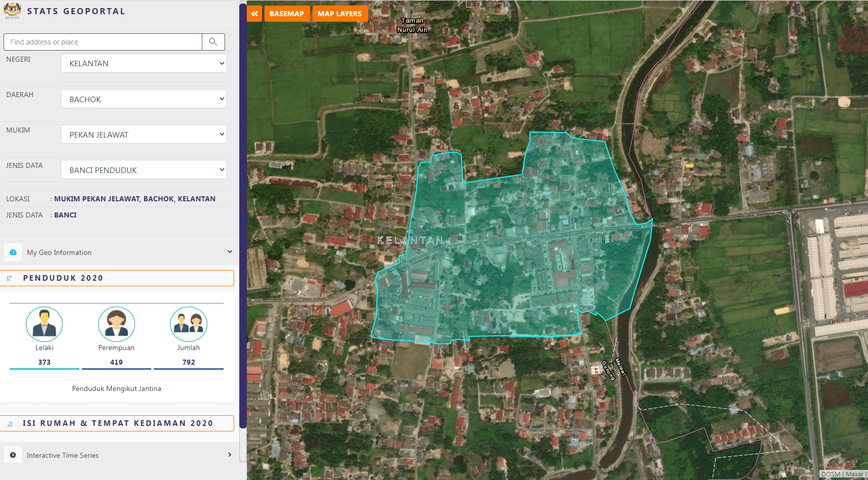Screen dimensions: 868x480
Task: Expand ISI RUMAH & TEMPAT KEDIAMAN 2020 section
Action: click(x=117, y=423)
